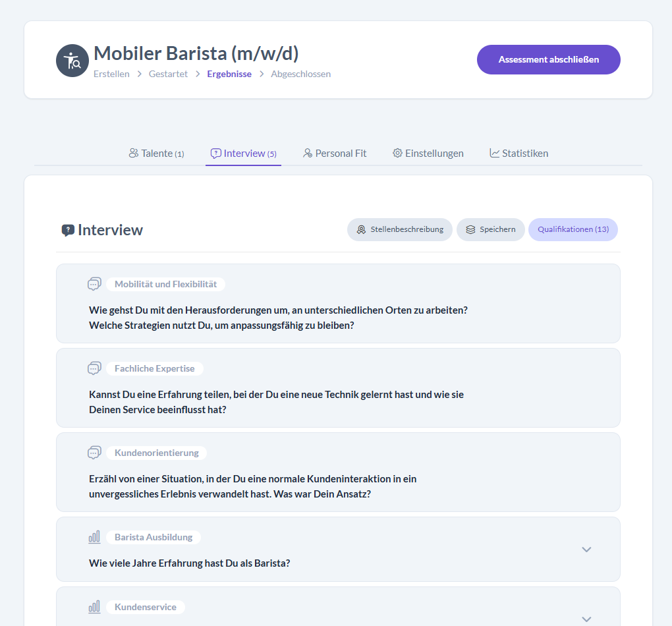Click the chat icon beside Fachliche Expertise

(94, 368)
